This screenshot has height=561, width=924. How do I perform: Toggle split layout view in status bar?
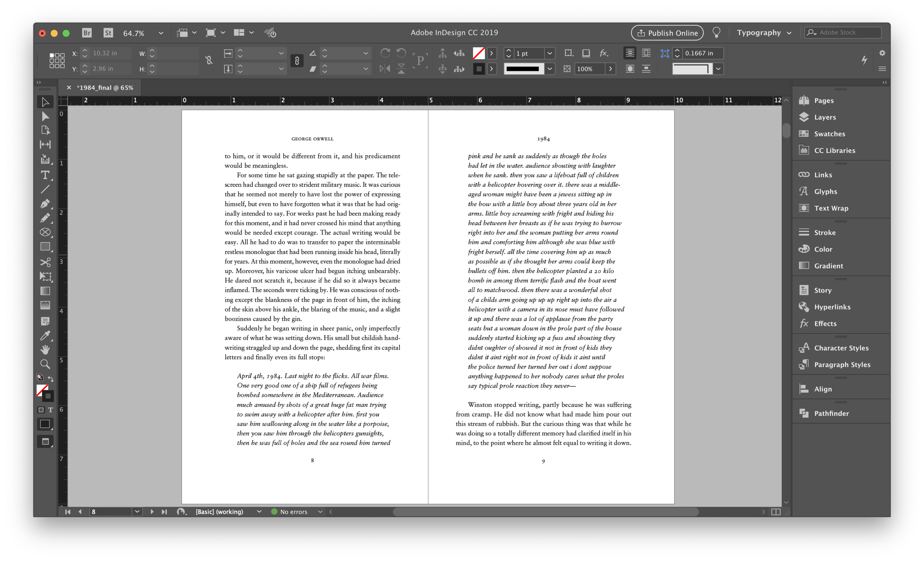pos(776,512)
